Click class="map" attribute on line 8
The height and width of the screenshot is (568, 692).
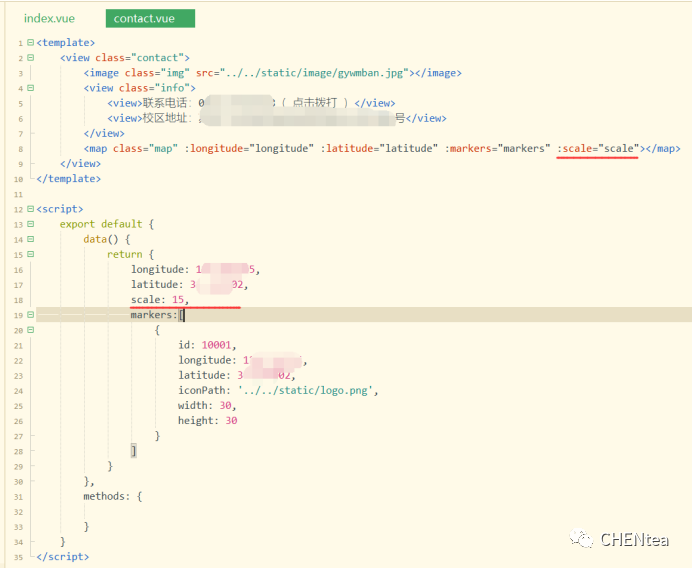click(x=145, y=149)
